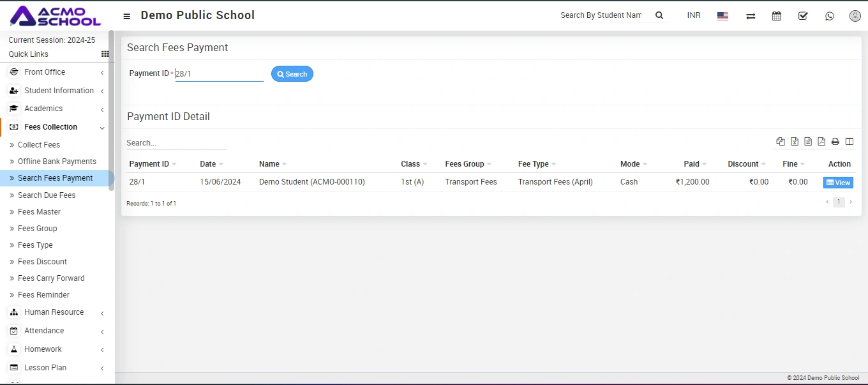
Task: Click the WhatsApp icon in header
Action: click(x=829, y=16)
